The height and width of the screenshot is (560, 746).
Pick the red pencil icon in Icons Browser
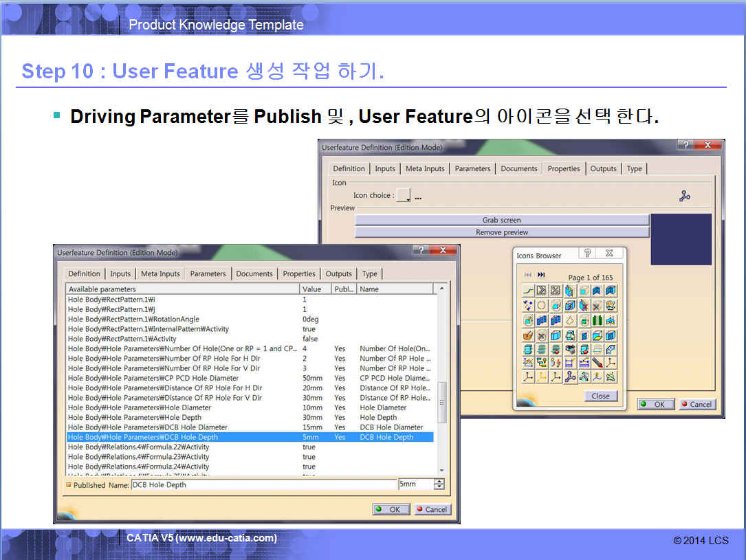point(597,362)
